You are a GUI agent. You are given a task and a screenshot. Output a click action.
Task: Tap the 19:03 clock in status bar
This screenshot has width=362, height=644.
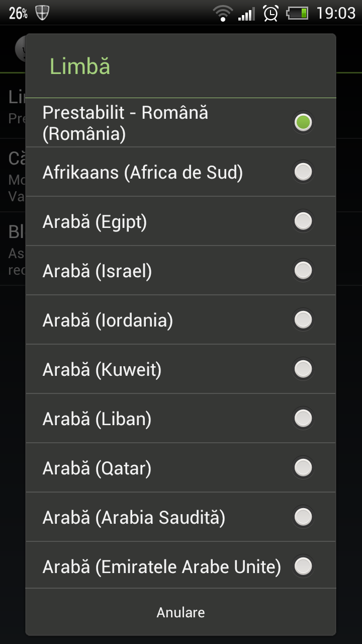[x=336, y=13]
